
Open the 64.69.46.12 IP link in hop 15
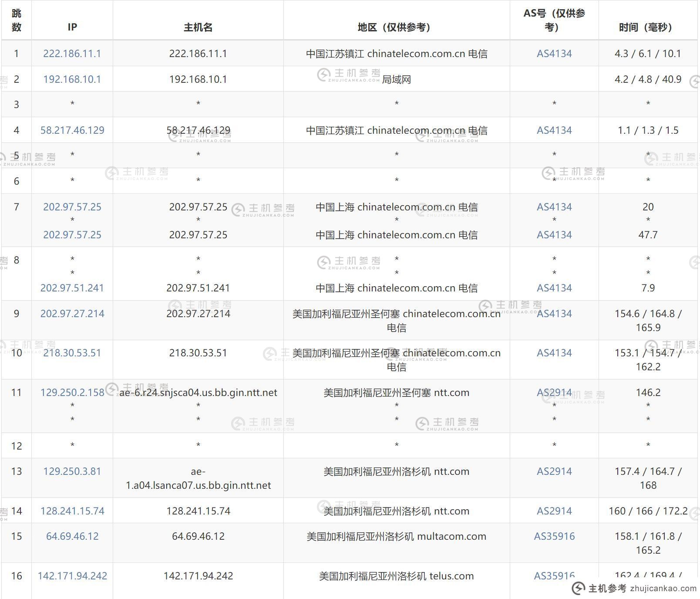[x=72, y=536]
